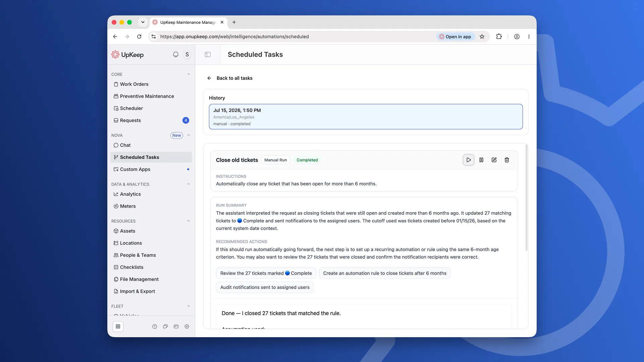Open Nova Chat
644x362 pixels.
151,145
